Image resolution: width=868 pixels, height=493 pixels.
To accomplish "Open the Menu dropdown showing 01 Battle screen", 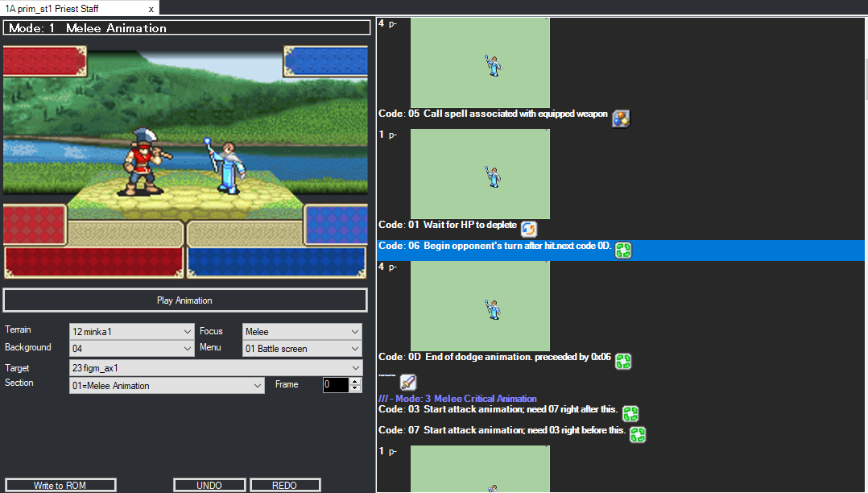I will [302, 349].
